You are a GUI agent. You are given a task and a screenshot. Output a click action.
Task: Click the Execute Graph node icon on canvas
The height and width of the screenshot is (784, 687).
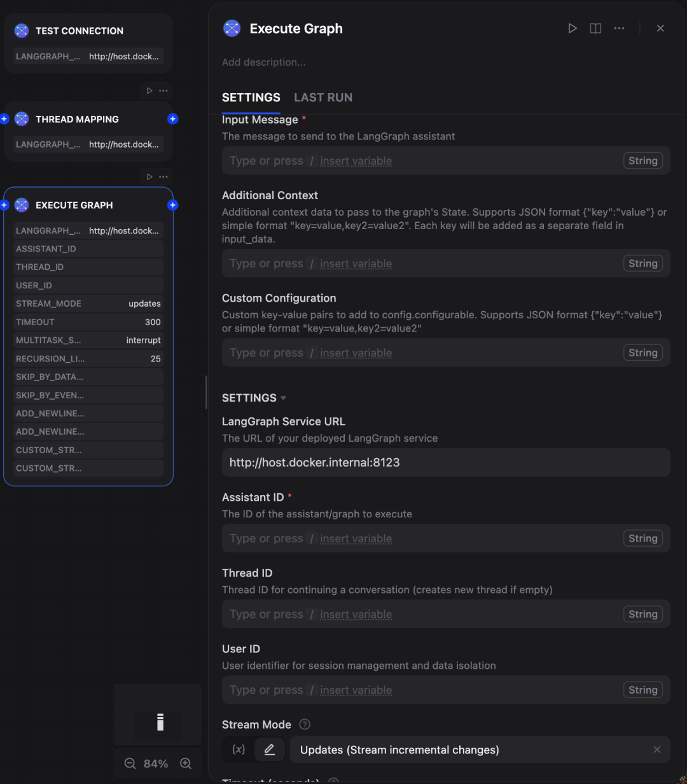click(22, 205)
